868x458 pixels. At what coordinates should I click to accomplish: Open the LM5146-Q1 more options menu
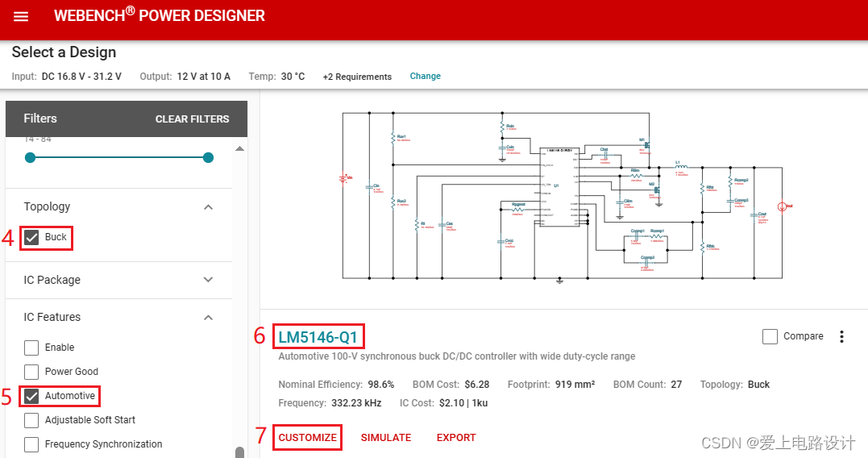[841, 337]
